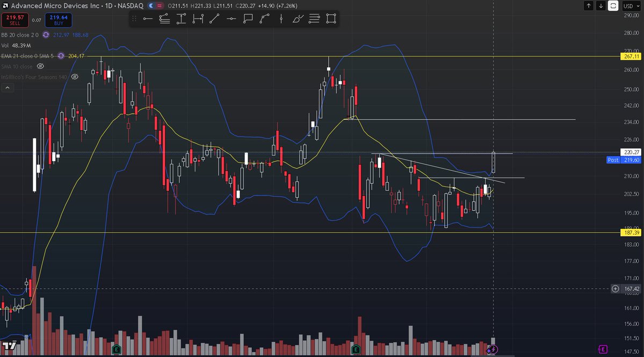Click the Post 219.60 price label
This screenshot has height=357, width=644.
624,160
